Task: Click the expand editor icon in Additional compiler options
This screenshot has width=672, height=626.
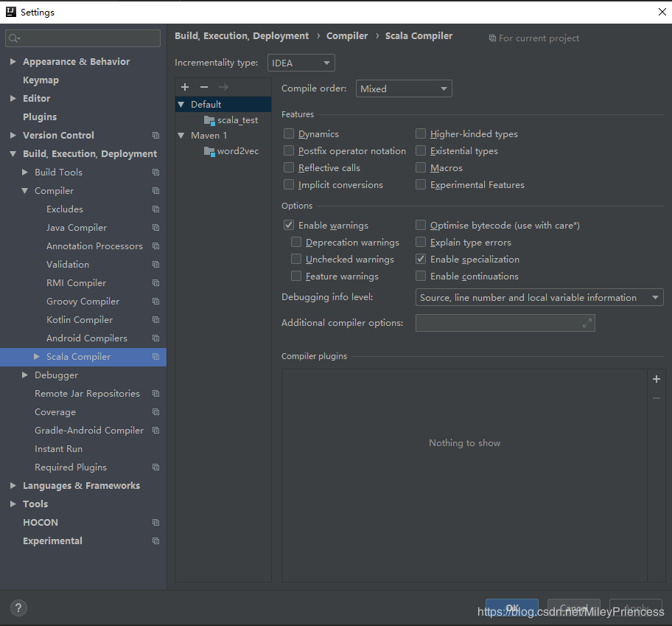Action: coord(588,322)
